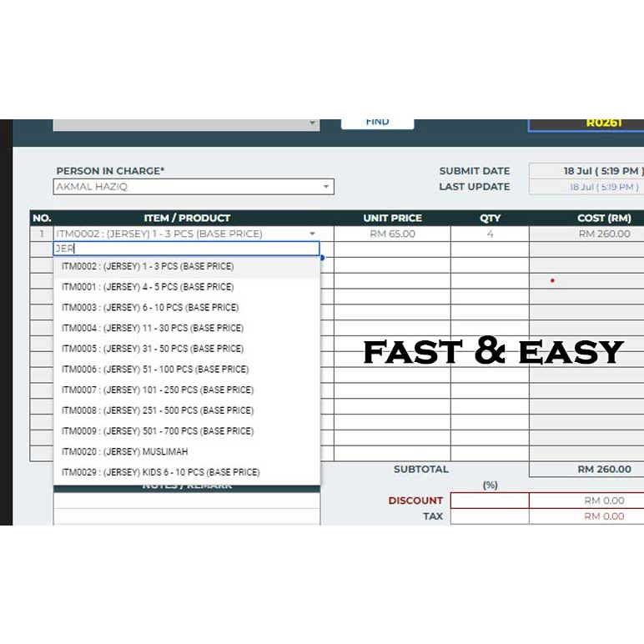
Task: Click the unit price cell RM 65.00
Action: [392, 234]
